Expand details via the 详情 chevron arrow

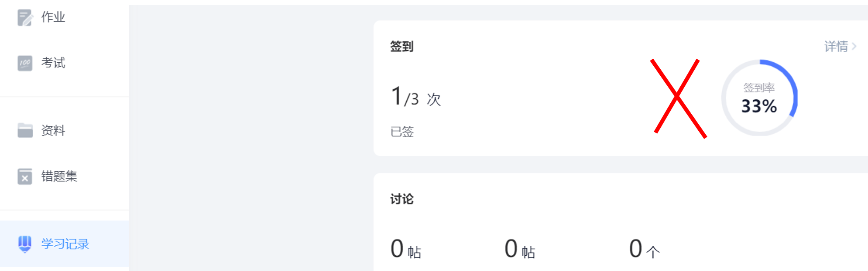point(854,46)
